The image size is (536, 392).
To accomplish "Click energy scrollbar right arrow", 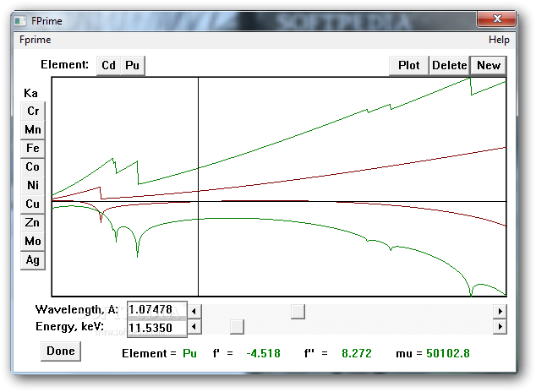I will (500, 327).
